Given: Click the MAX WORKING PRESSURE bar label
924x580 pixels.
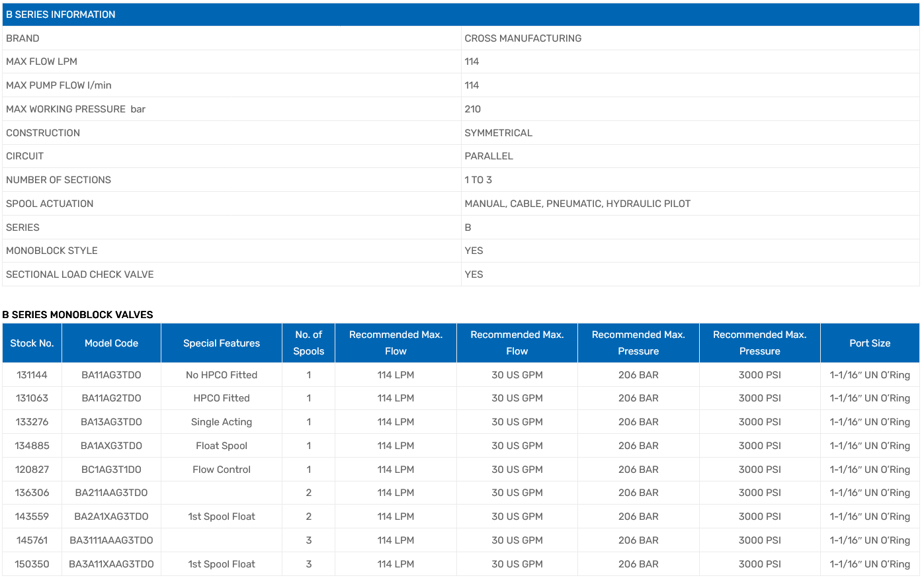Looking at the screenshot, I should point(75,109).
